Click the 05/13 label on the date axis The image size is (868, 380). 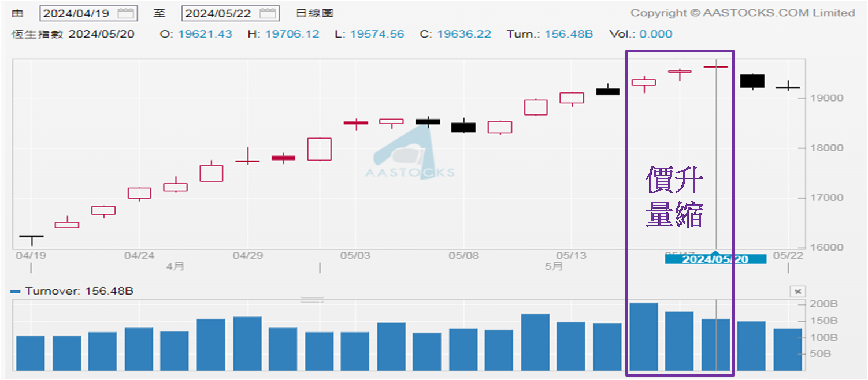pos(571,255)
